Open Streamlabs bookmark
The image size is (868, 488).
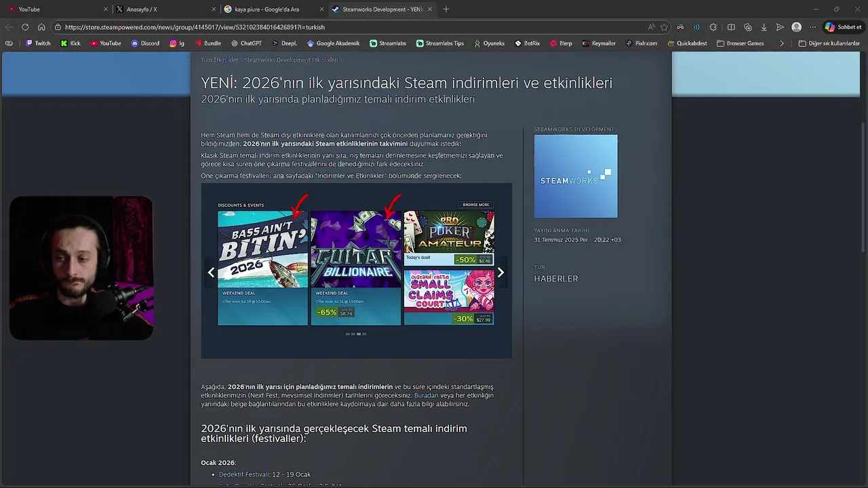click(x=388, y=43)
